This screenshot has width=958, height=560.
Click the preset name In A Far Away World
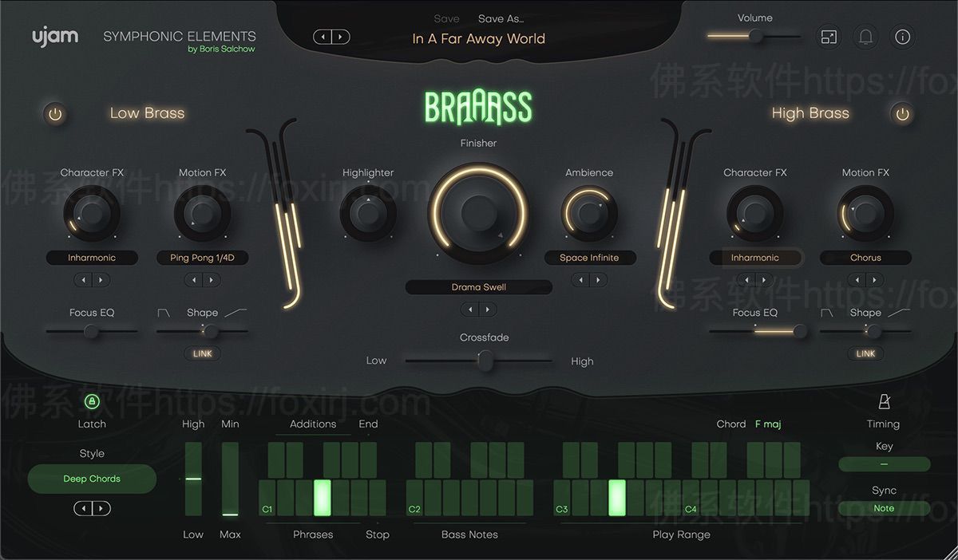click(x=477, y=38)
